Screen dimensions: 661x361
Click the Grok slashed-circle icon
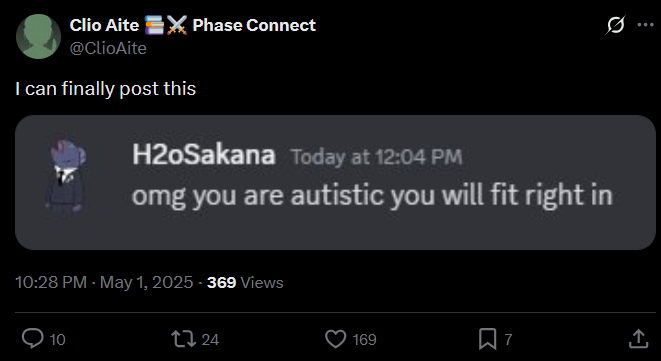pos(615,26)
